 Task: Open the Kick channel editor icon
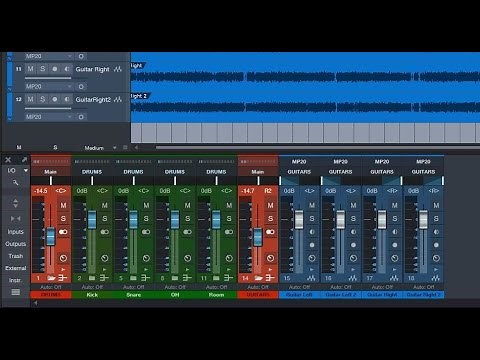pos(104,278)
